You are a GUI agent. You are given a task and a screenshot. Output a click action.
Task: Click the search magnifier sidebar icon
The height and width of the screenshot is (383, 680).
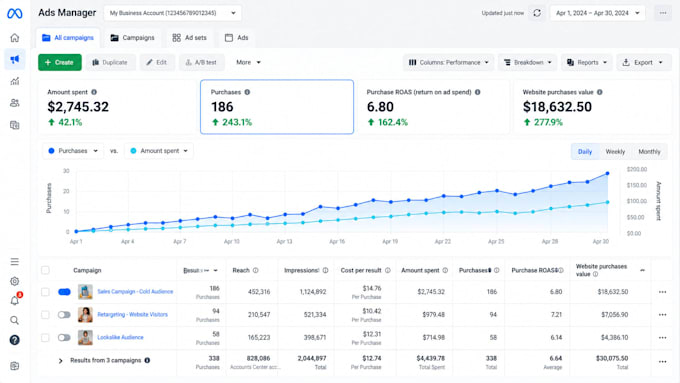pyautogui.click(x=14, y=320)
